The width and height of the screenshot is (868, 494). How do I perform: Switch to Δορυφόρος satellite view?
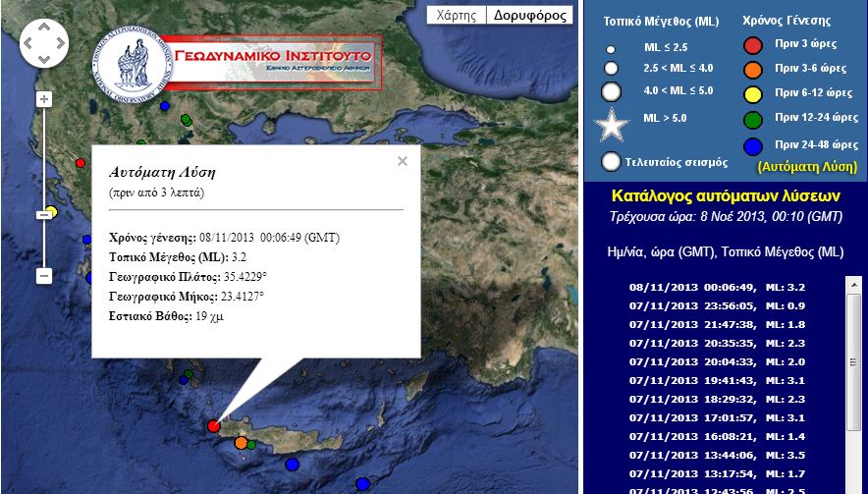[x=529, y=16]
